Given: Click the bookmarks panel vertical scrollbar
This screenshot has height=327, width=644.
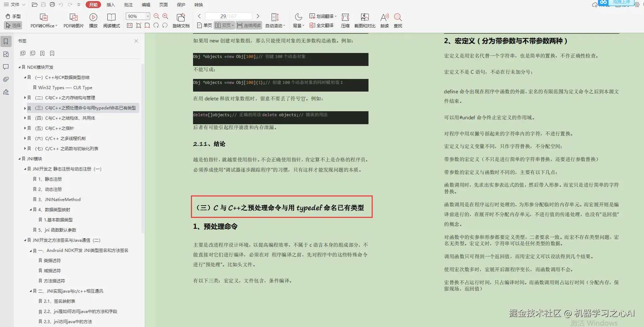Looking at the screenshot, I should pyautogui.click(x=143, y=149).
